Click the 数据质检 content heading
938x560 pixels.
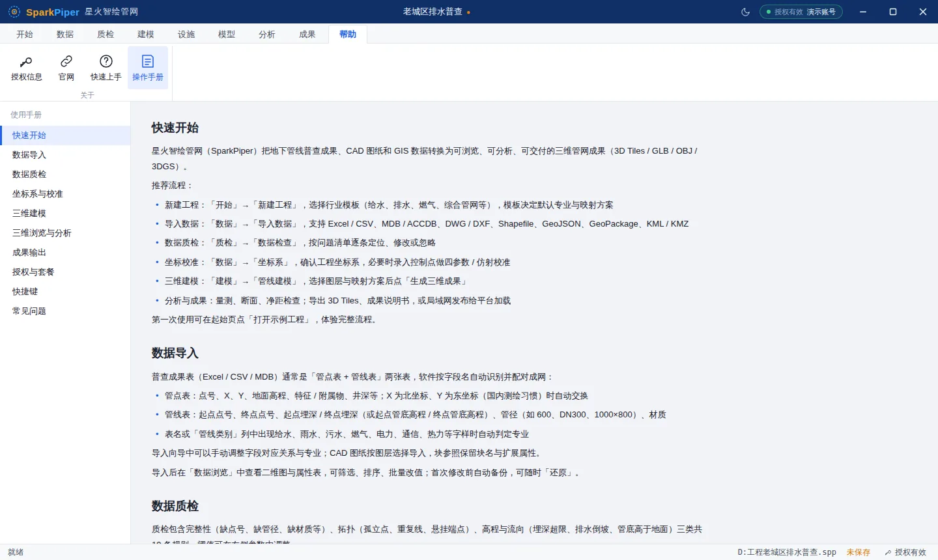pyautogui.click(x=175, y=507)
